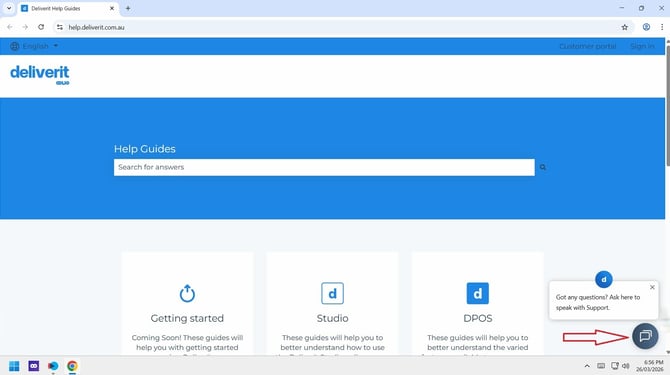
Task: Open the DPOS d icon
Action: point(478,293)
